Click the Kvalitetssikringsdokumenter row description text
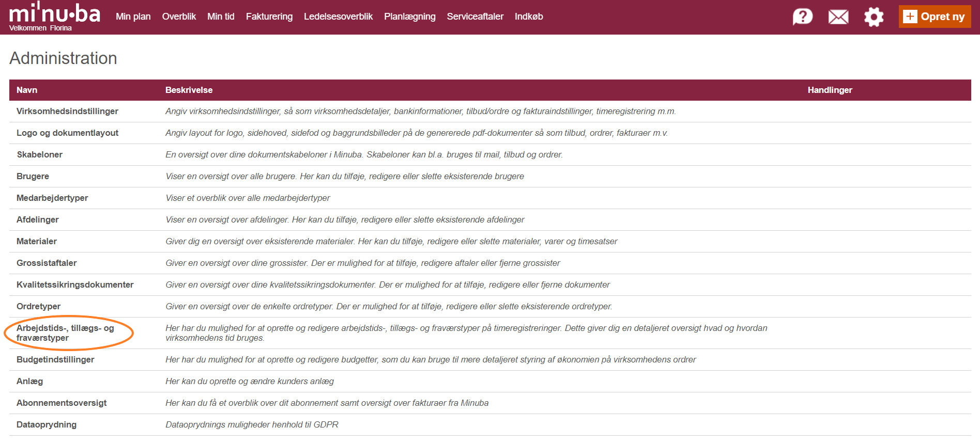This screenshot has height=443, width=980. pyautogui.click(x=388, y=284)
